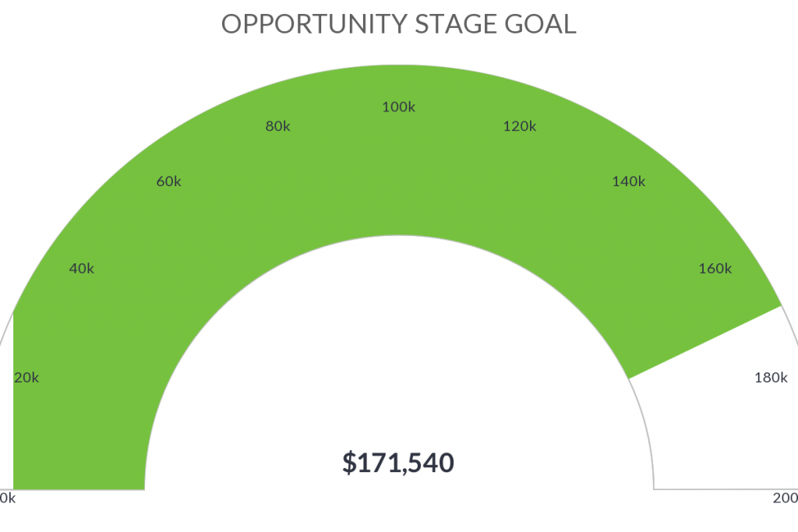Click the diagonal edge of the green fill
Image resolution: width=798 pixels, height=532 pixels.
[704, 342]
